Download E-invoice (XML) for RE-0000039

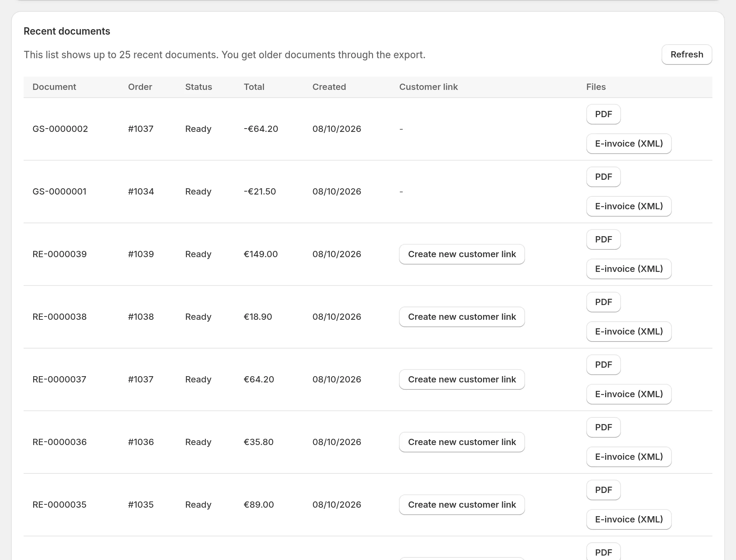629,269
